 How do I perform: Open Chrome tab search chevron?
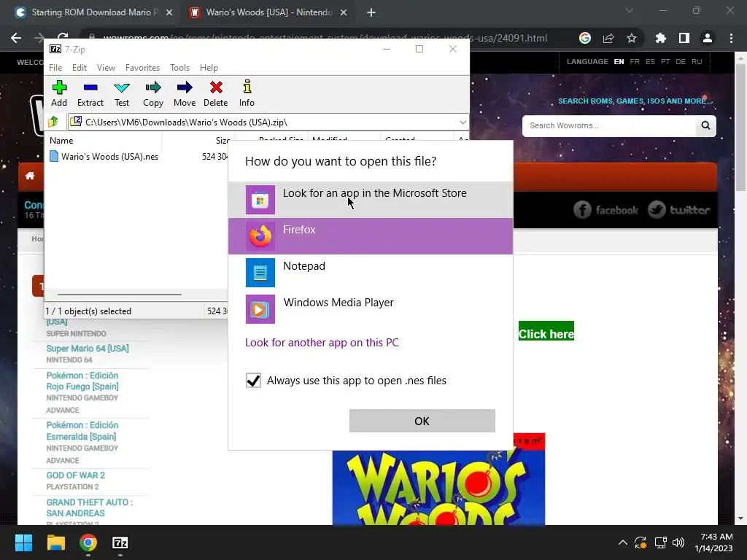click(x=630, y=10)
